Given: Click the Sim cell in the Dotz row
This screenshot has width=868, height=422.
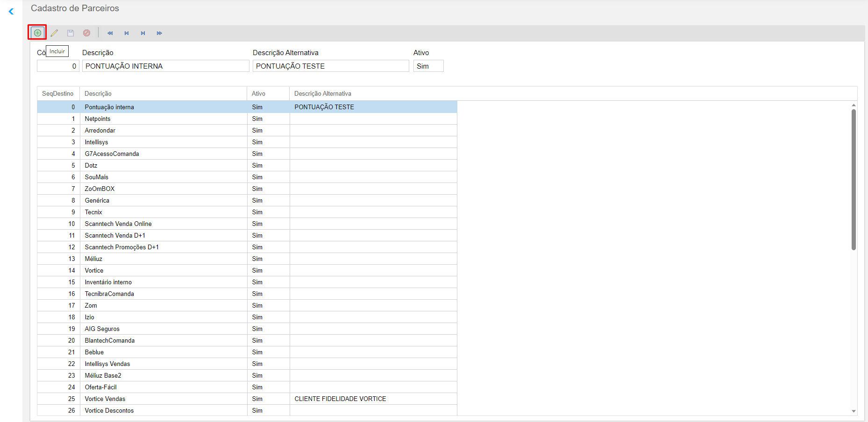Looking at the screenshot, I should 268,165.
